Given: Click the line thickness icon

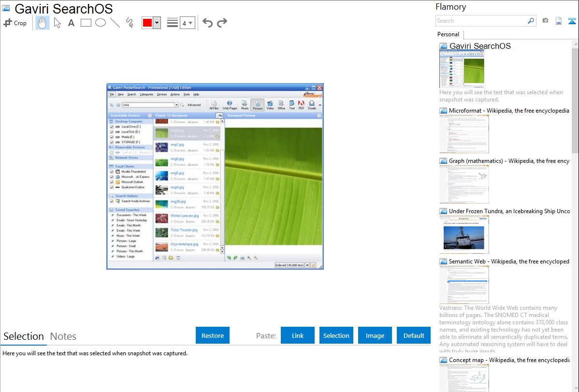Looking at the screenshot, I should 172,23.
